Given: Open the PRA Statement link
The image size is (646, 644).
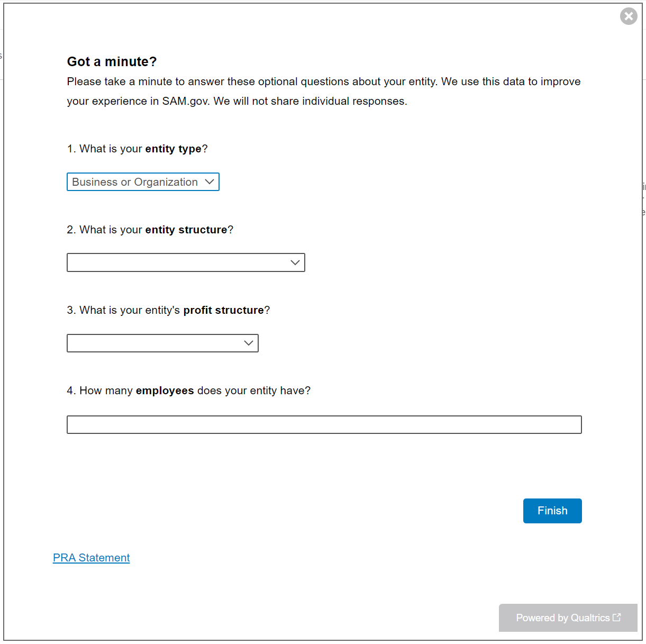Looking at the screenshot, I should coord(92,558).
